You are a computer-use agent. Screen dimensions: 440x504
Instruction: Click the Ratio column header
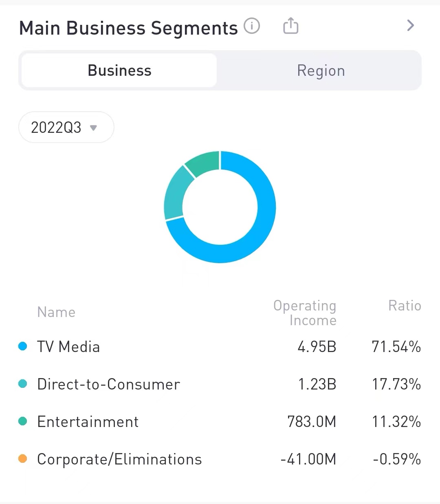click(404, 306)
